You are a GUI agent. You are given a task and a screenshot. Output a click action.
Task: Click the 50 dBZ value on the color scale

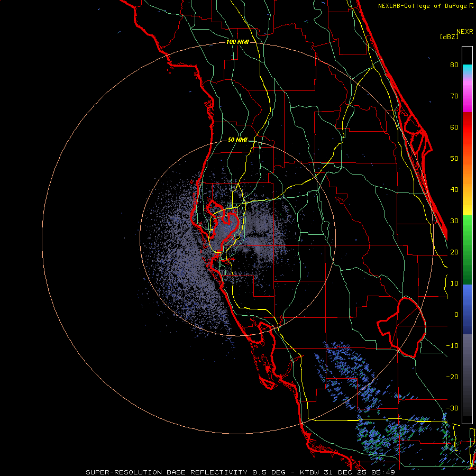point(454,159)
